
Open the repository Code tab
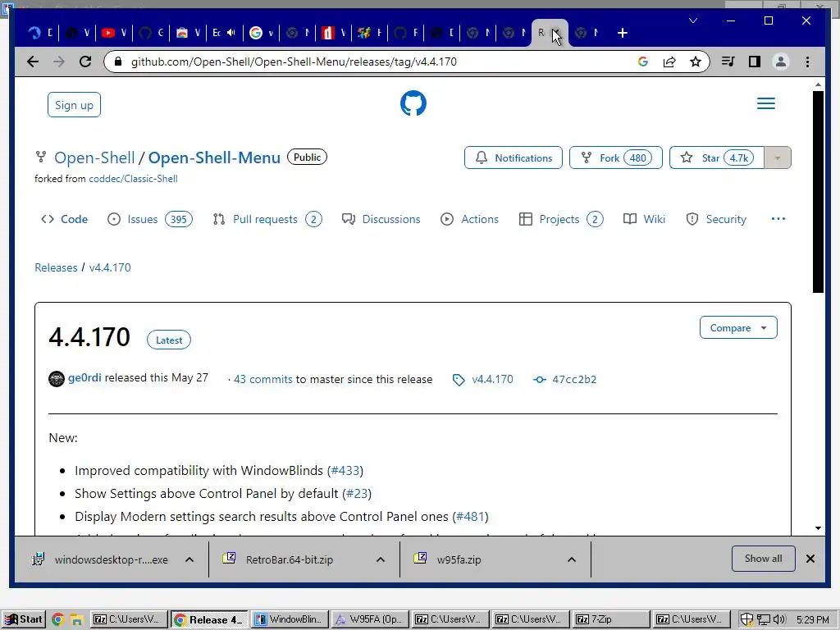coord(64,219)
